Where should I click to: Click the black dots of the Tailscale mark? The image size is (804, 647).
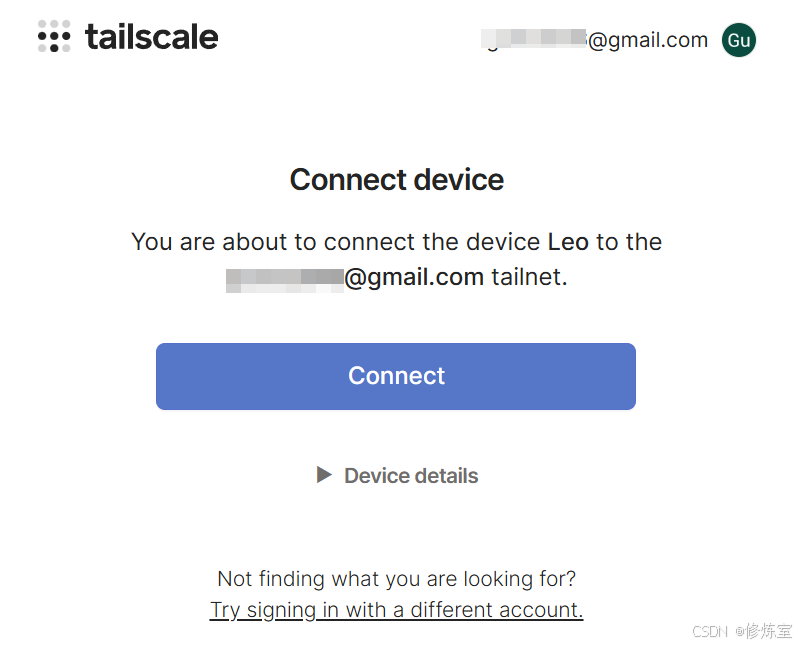click(x=54, y=39)
